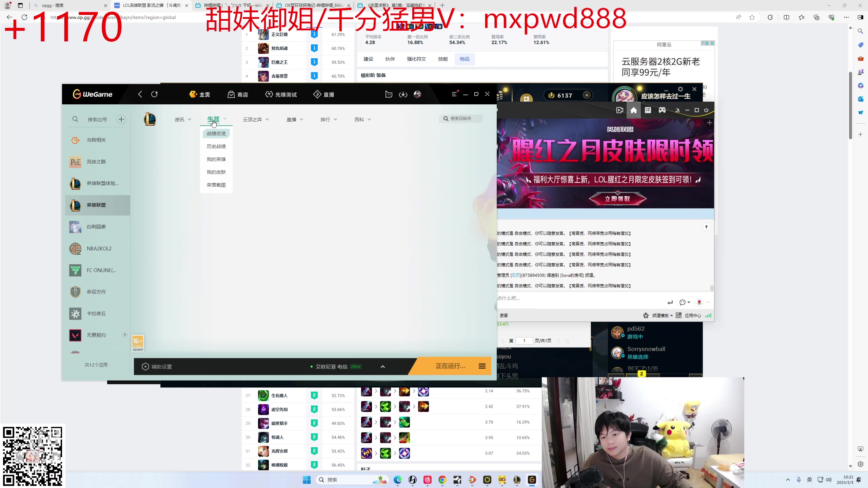
Task: Select 无畏契约 in the WeGame sidebar
Action: 97,335
